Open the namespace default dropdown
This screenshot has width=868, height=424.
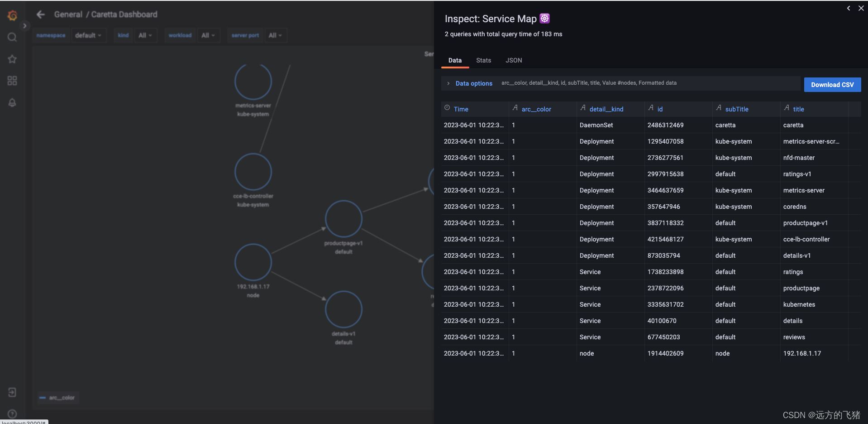pyautogui.click(x=88, y=35)
